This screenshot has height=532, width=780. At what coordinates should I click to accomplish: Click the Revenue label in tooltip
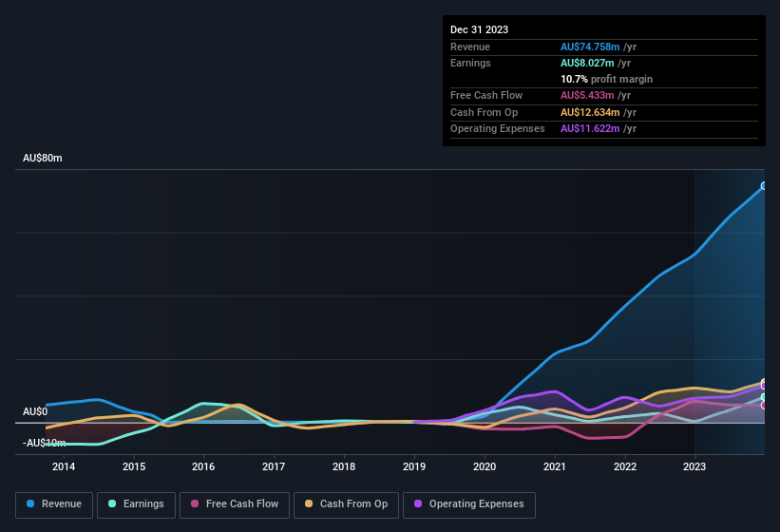(x=470, y=47)
